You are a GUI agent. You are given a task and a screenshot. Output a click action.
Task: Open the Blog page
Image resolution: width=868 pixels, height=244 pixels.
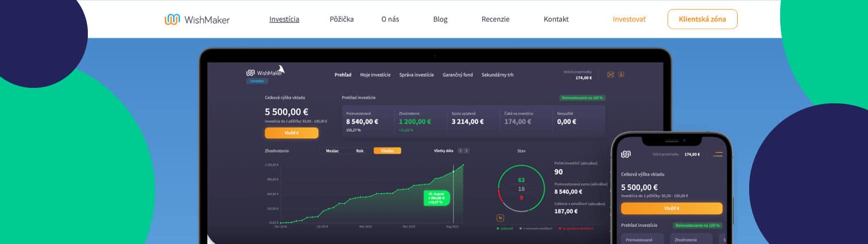tap(440, 19)
